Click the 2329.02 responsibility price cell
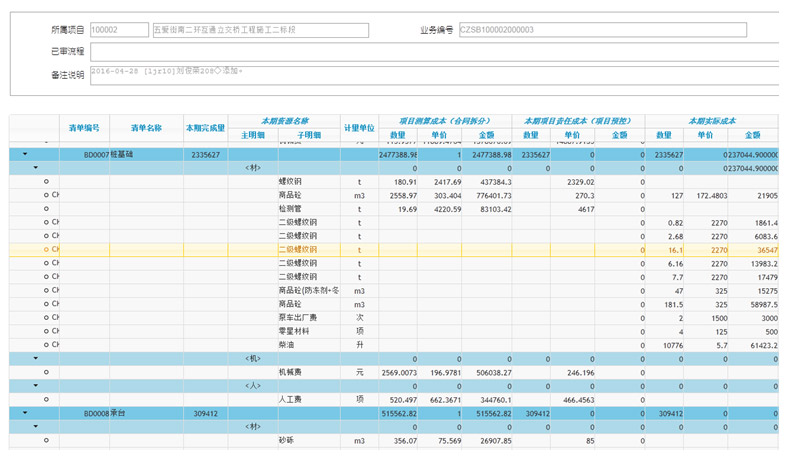This screenshot has width=789, height=467. [x=573, y=182]
